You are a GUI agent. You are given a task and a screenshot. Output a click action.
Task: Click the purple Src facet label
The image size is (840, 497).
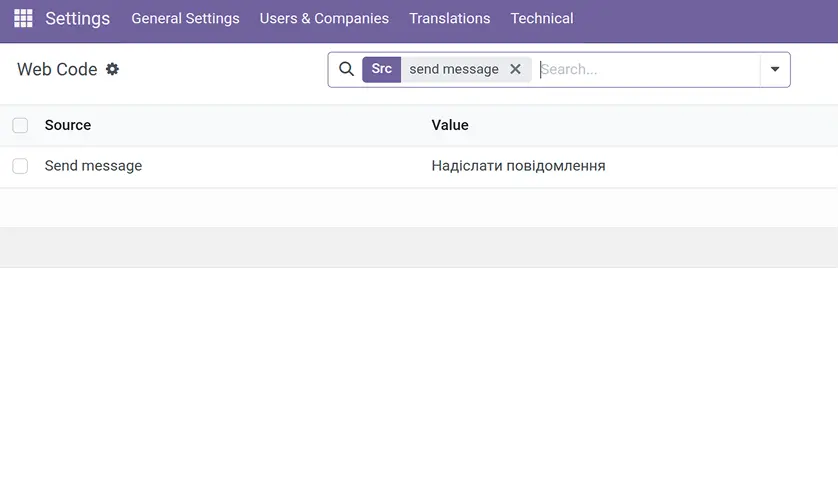coord(381,69)
